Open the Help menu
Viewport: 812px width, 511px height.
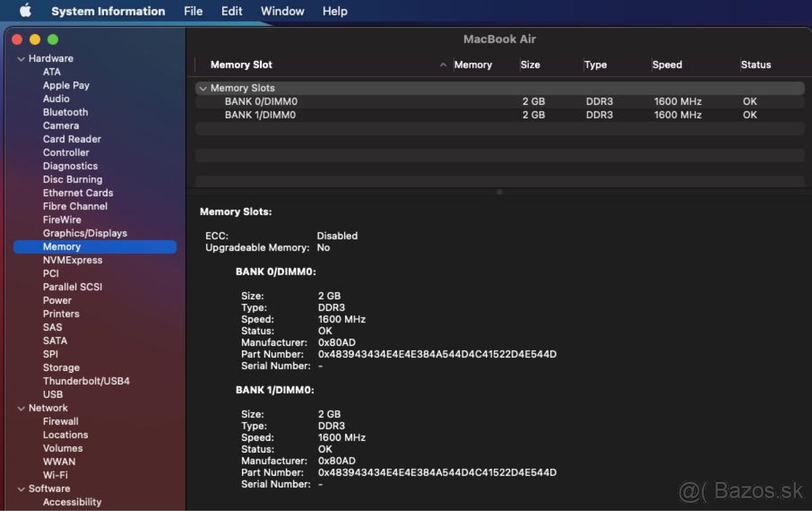tap(334, 11)
